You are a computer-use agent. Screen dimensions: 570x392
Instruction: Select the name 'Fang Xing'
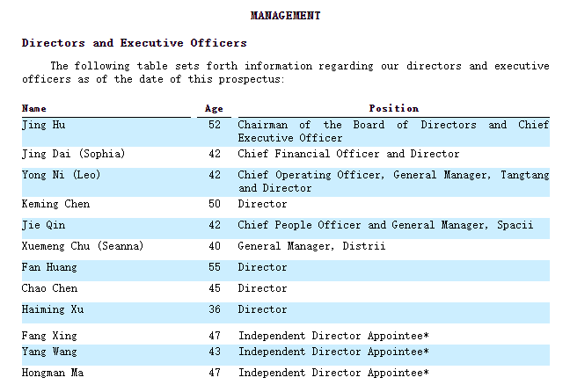pyautogui.click(x=49, y=336)
